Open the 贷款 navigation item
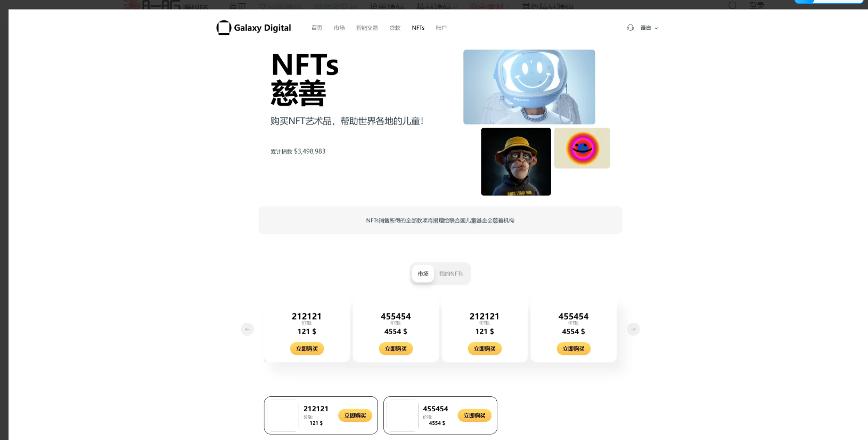The height and width of the screenshot is (440, 868). point(395,28)
